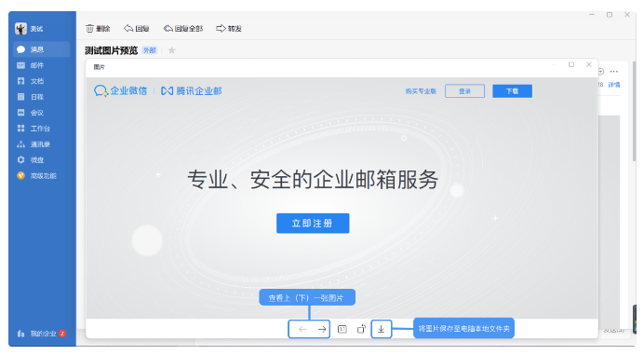View the previous image with left arrow
The height and width of the screenshot is (355, 644).
[302, 329]
